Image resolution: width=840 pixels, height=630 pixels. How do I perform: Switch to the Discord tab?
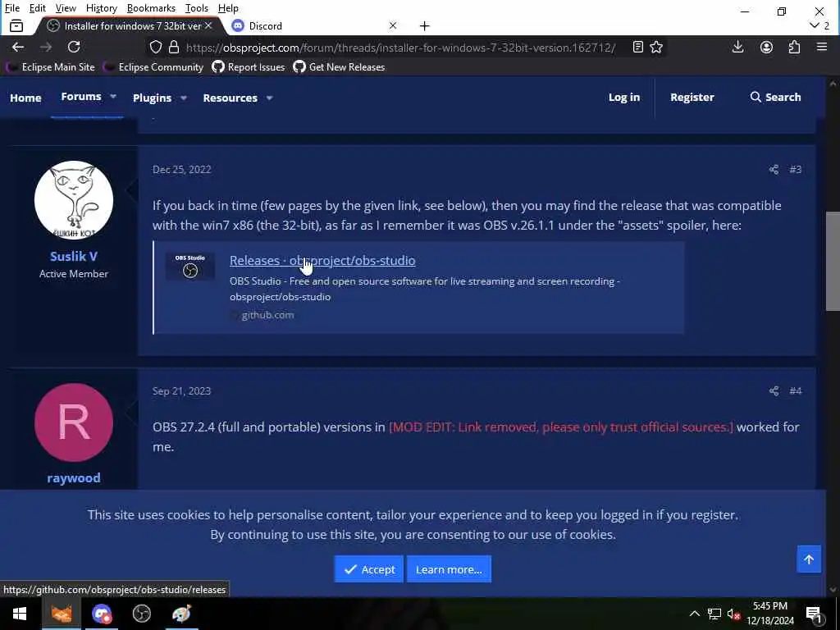[x=313, y=25]
